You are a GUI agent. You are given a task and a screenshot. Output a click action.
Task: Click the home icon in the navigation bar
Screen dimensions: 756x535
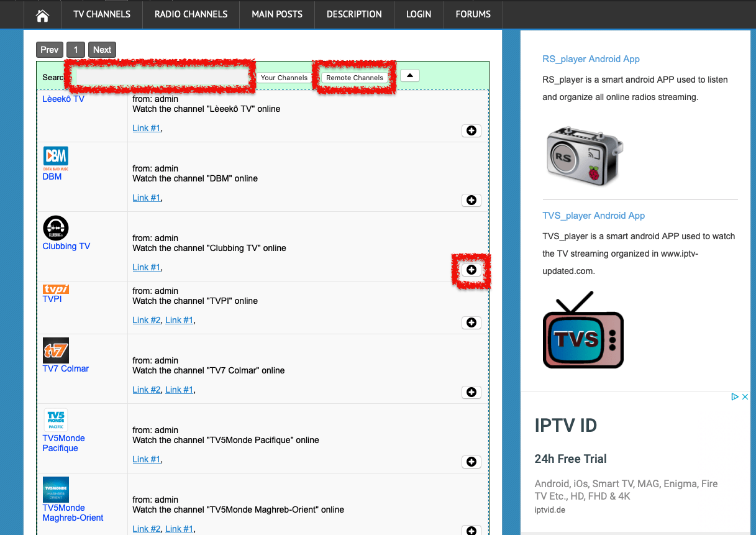tap(42, 14)
